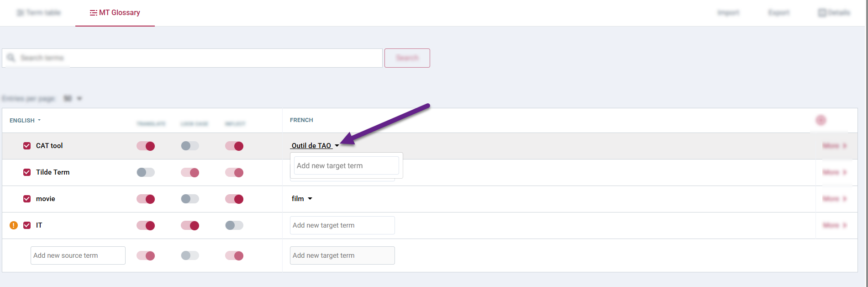Enable the Lock case toggle for movie
The image size is (868, 287).
189,199
